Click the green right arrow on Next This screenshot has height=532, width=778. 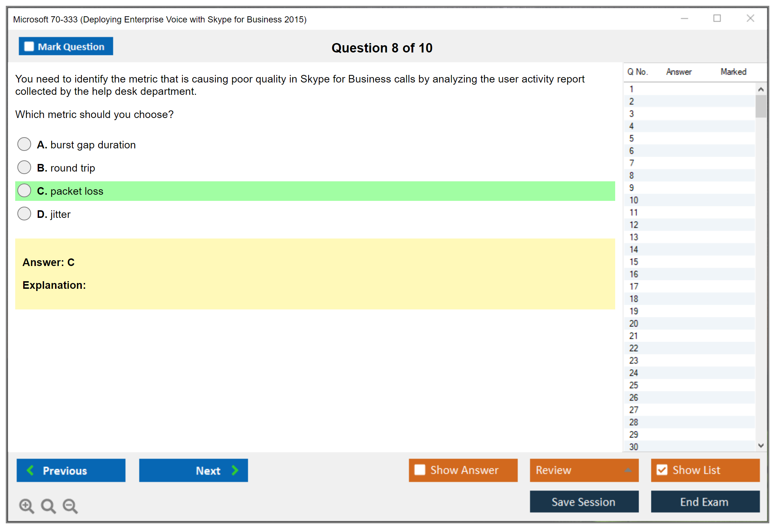(235, 470)
